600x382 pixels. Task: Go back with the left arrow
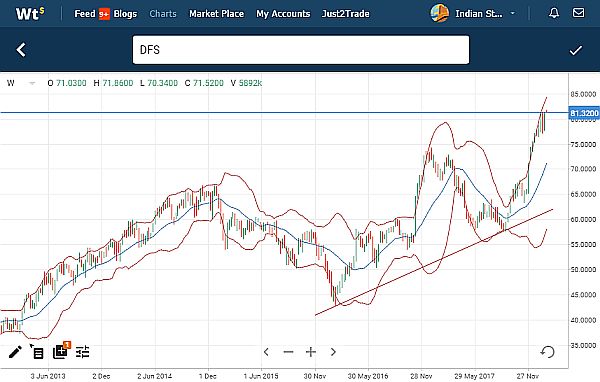[x=21, y=50]
